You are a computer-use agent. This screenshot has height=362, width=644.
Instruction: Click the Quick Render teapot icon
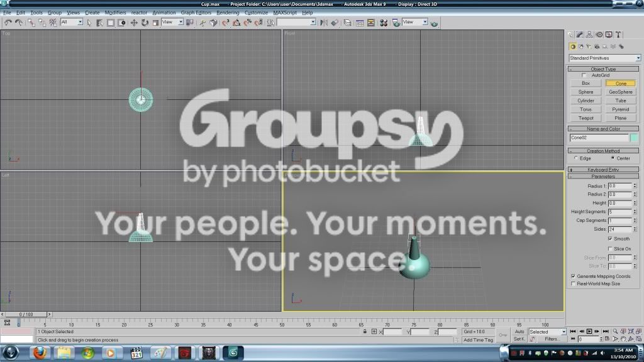434,23
